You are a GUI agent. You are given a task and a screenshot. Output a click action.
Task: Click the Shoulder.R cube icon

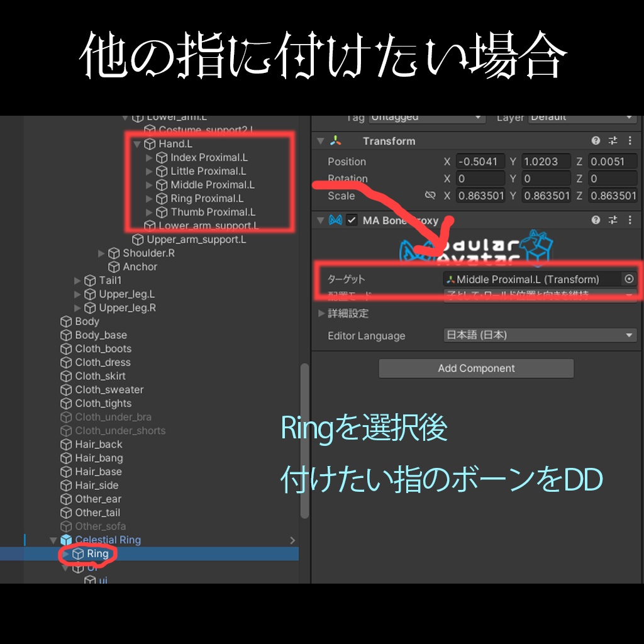(x=114, y=253)
